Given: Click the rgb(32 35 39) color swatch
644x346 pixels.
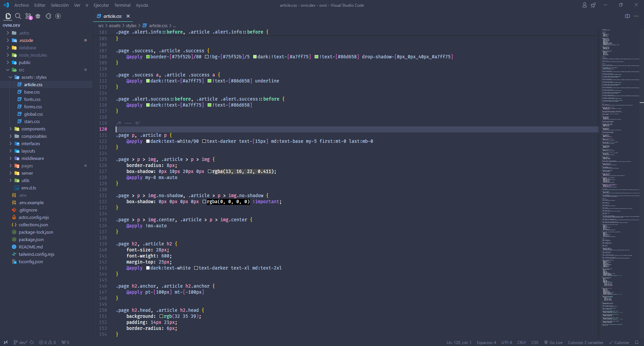Looking at the screenshot, I should click(x=161, y=316).
